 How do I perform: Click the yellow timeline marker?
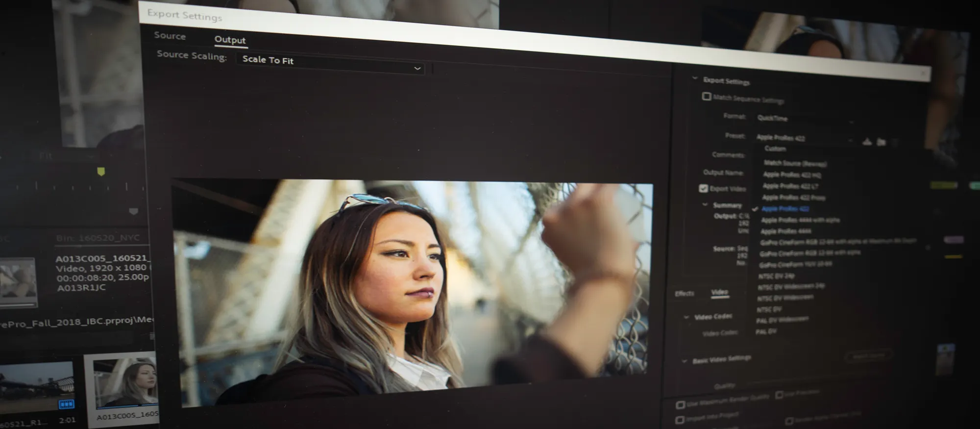(x=101, y=172)
